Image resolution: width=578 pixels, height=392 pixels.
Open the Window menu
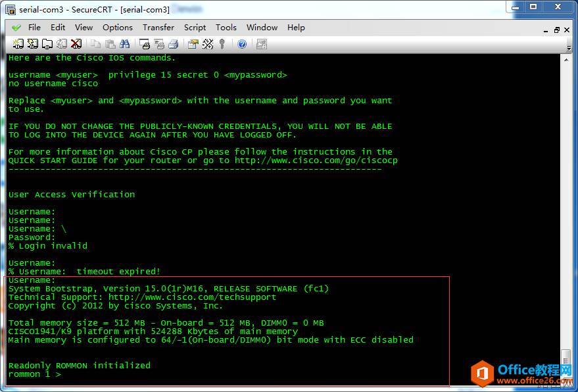(x=262, y=27)
